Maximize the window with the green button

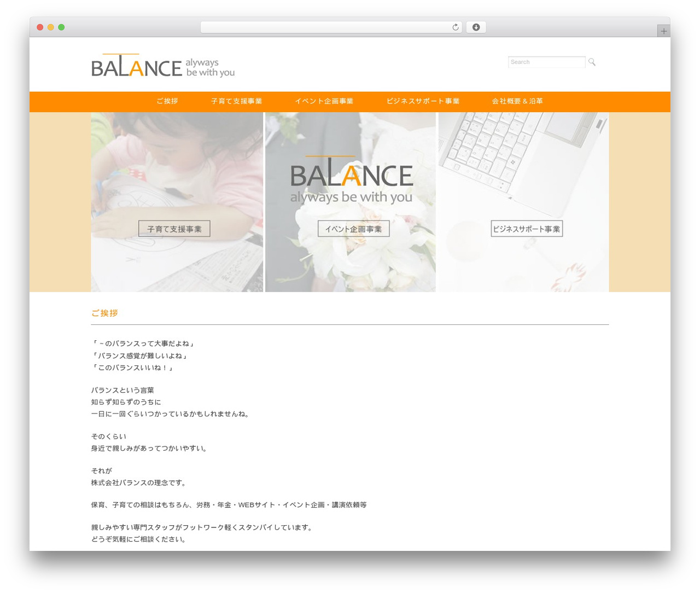point(61,27)
